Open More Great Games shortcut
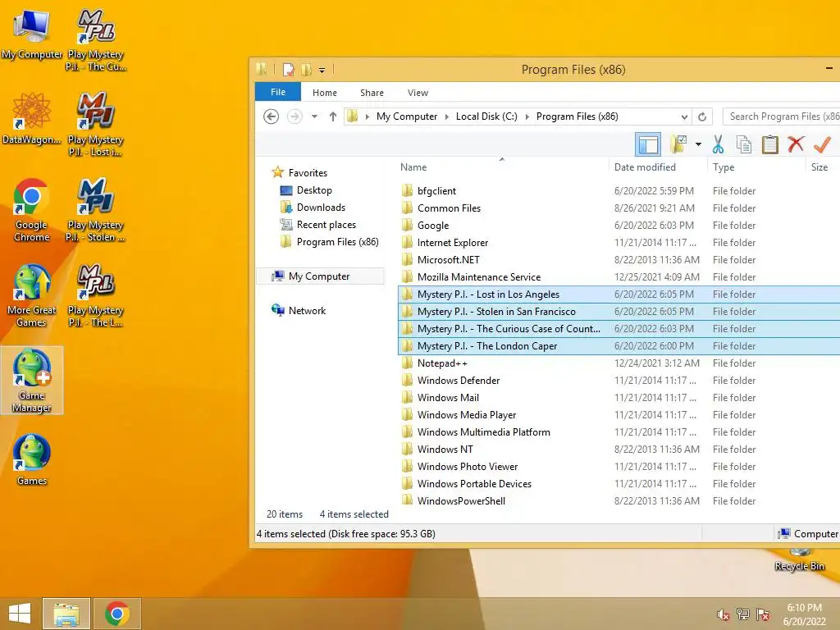This screenshot has height=630, width=840. pyautogui.click(x=32, y=295)
